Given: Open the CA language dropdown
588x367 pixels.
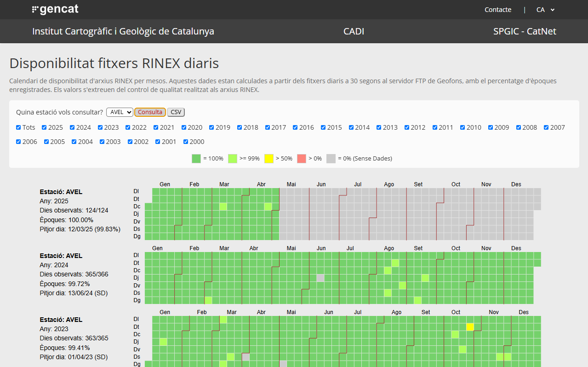Looking at the screenshot, I should 546,10.
